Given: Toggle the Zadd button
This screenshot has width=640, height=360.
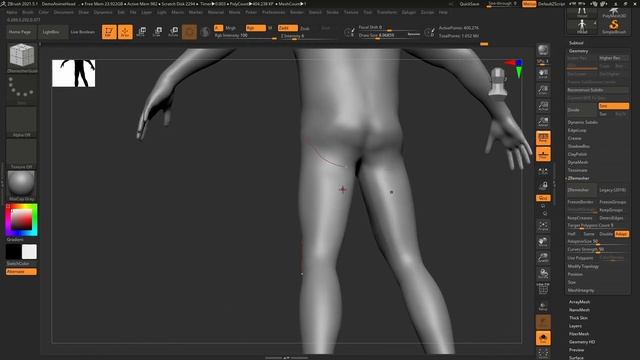Looking at the screenshot, I should coord(288,28).
